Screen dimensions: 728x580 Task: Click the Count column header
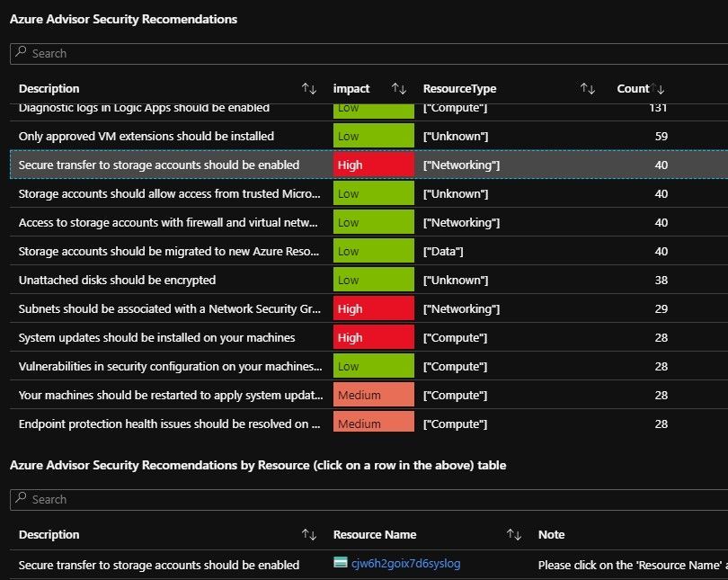click(633, 89)
